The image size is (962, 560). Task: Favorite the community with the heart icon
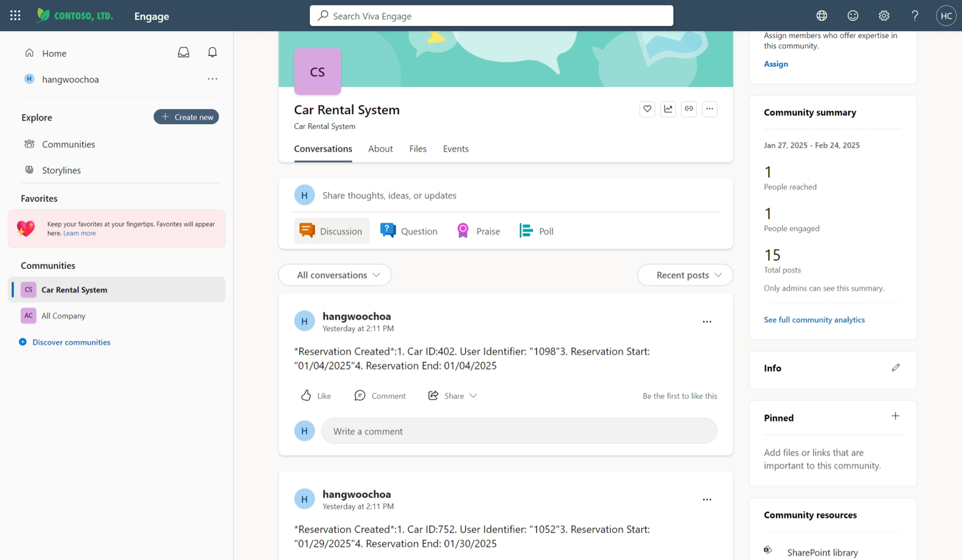coord(647,109)
